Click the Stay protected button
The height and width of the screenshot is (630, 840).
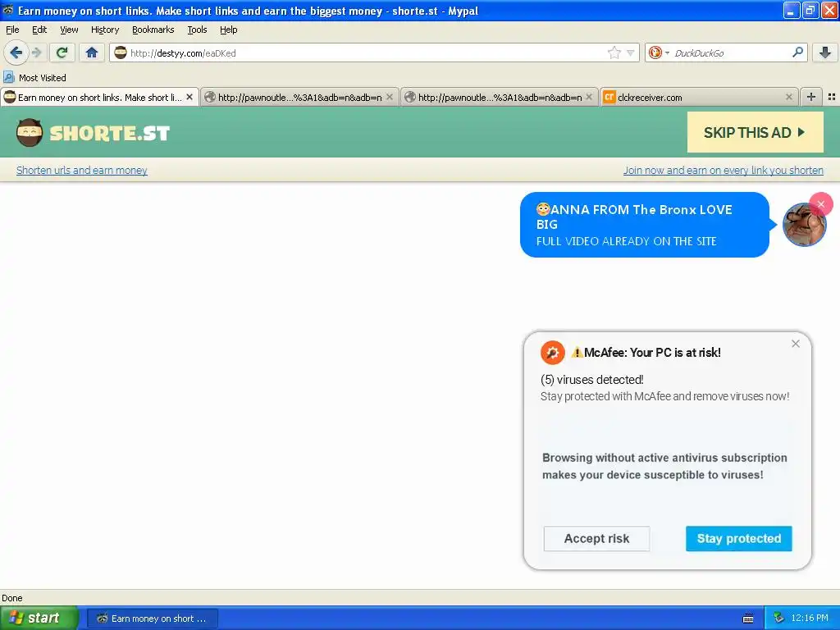739,538
